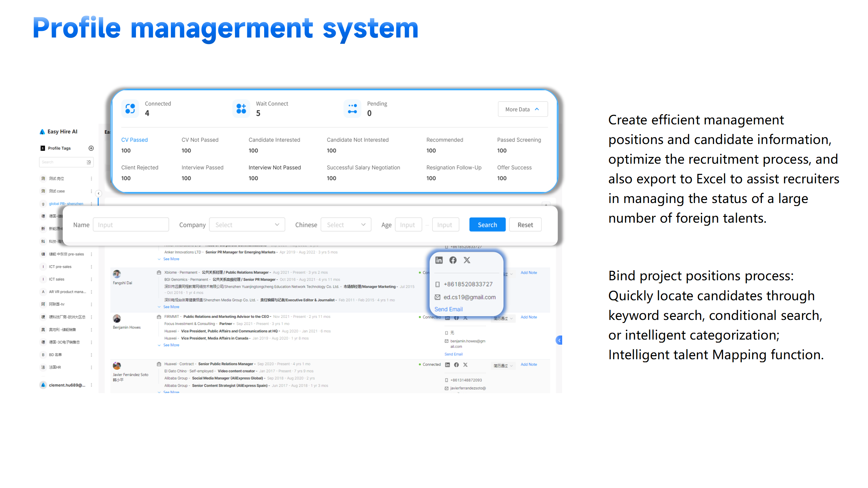Click the sidebar collapse arrow icon

(x=98, y=193)
